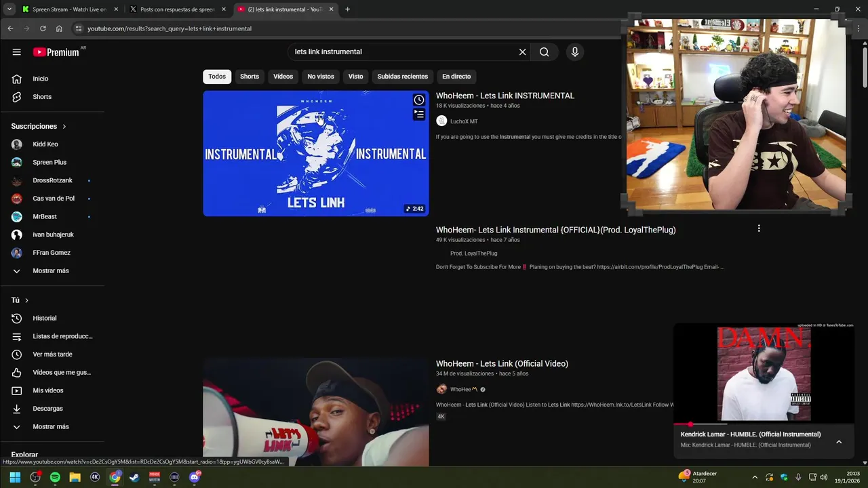The image size is (868, 488).
Task: Open the volume icon in system tray
Action: pos(823,477)
